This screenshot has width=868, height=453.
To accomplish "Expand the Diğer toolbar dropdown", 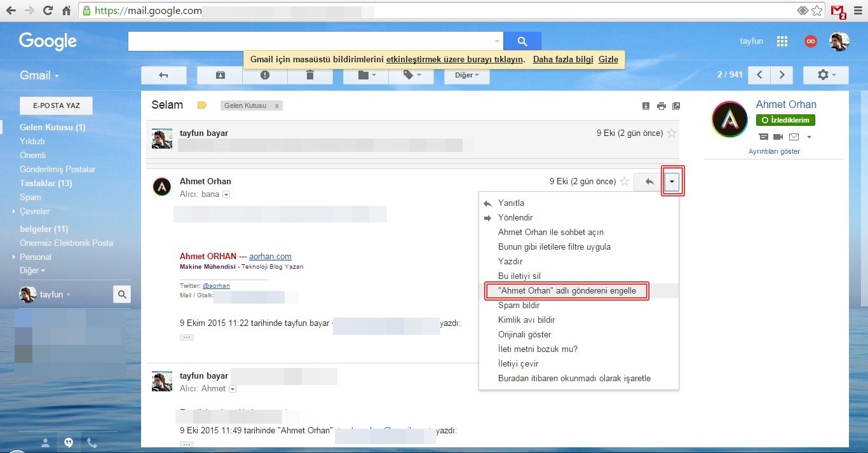I will tap(466, 75).
